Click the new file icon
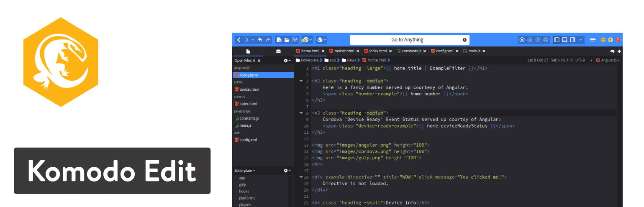 coord(279,40)
